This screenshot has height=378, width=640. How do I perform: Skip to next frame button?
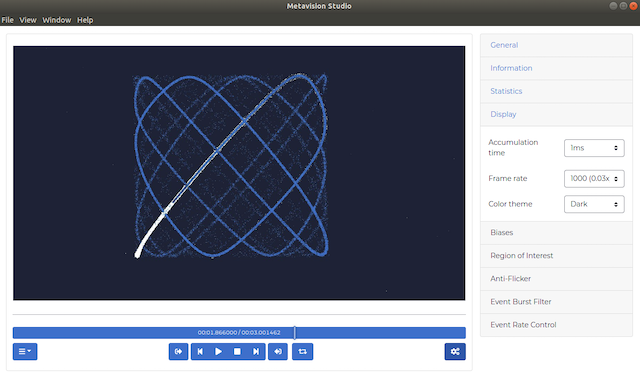coord(256,351)
